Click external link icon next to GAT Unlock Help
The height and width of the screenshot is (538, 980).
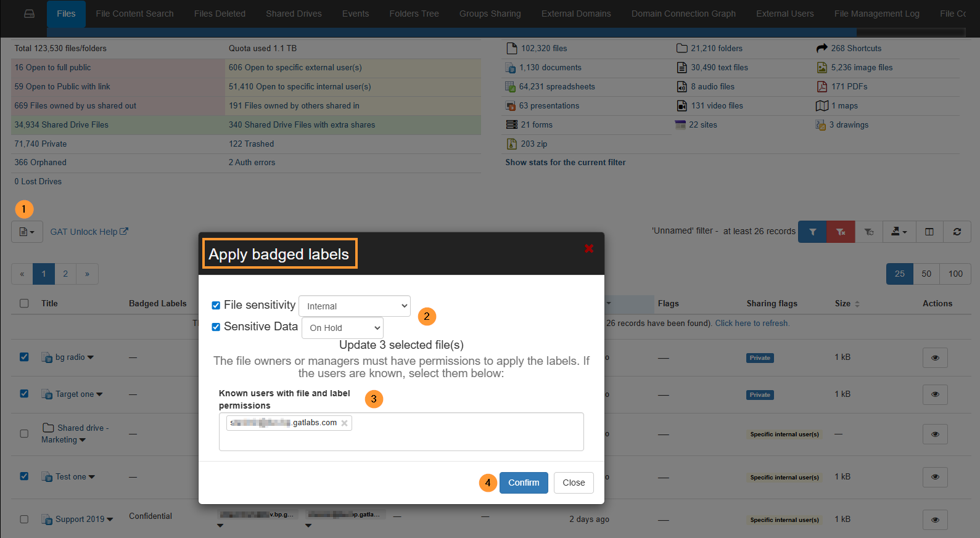coord(124,232)
